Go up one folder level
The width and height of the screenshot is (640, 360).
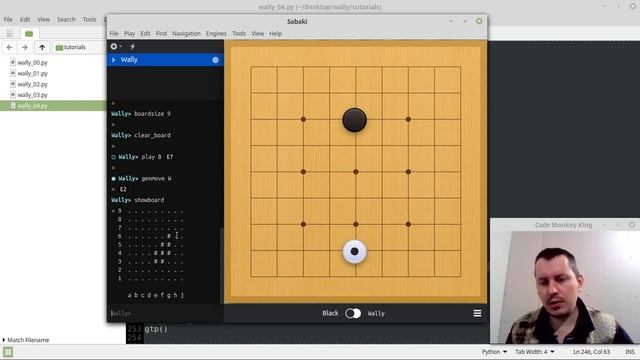[42, 47]
